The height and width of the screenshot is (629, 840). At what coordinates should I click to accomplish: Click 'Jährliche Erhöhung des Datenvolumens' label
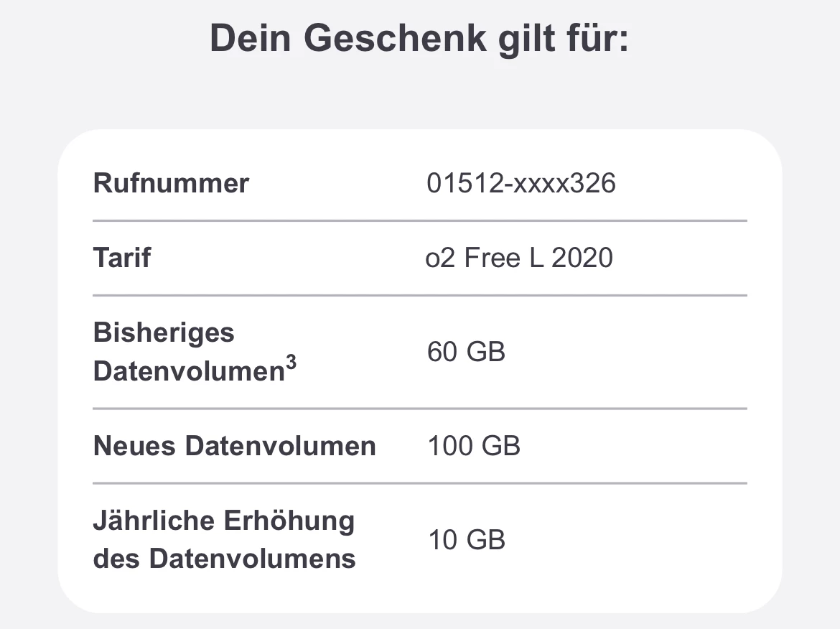[x=224, y=539]
